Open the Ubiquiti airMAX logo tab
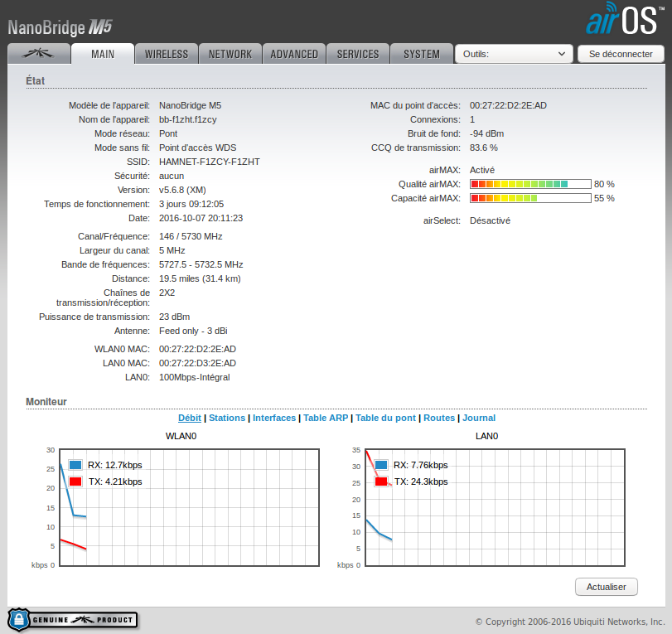This screenshot has height=634, width=672. pos(39,54)
